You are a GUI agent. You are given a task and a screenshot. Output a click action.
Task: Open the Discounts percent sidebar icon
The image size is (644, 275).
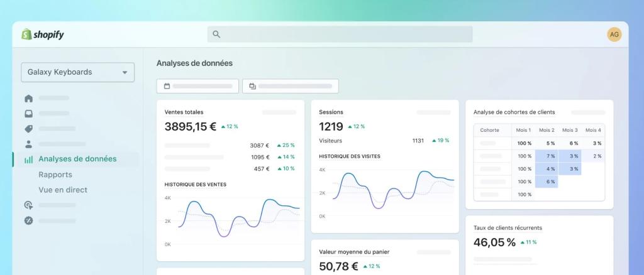pos(28,220)
